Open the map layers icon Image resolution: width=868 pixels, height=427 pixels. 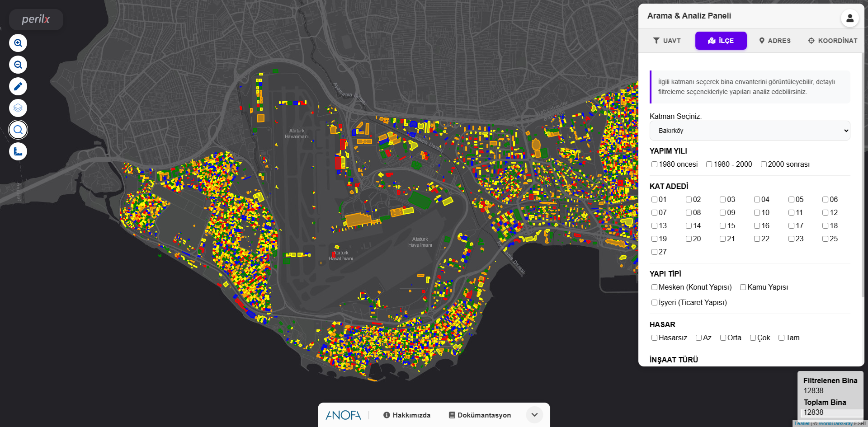point(18,108)
